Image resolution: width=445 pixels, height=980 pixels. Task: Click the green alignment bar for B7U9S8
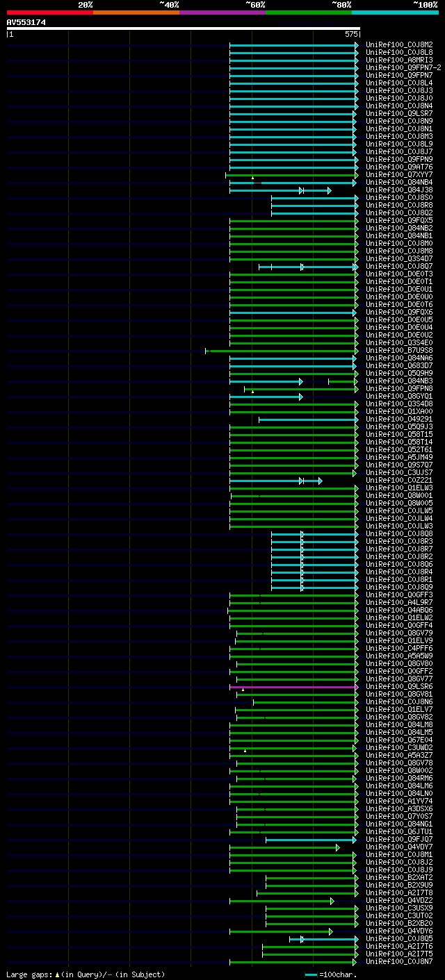tap(281, 351)
